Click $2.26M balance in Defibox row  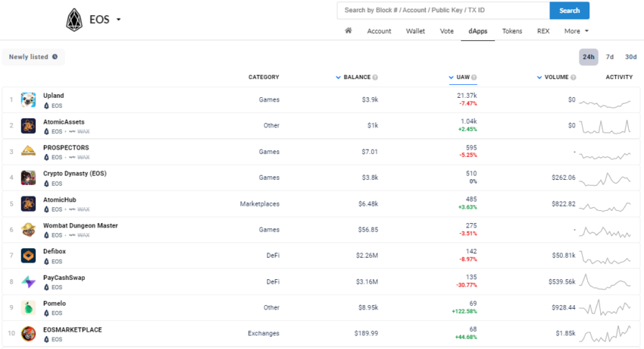click(367, 256)
